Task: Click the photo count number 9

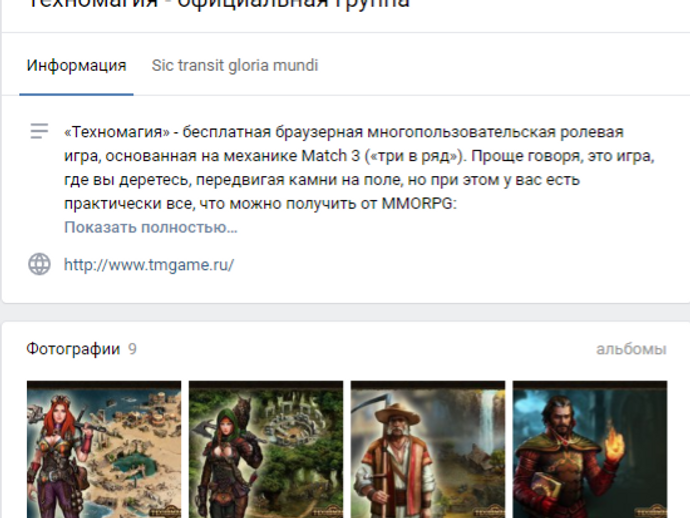Action: [132, 349]
